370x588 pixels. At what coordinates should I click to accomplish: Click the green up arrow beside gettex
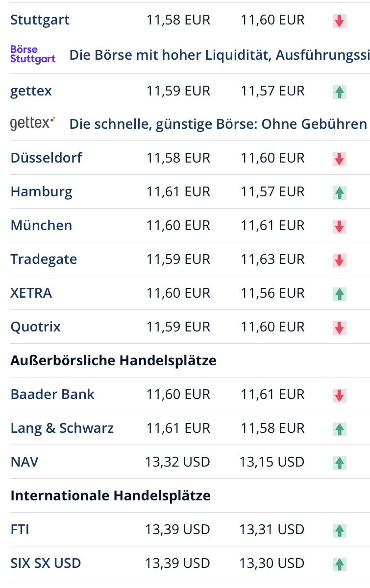point(339,92)
